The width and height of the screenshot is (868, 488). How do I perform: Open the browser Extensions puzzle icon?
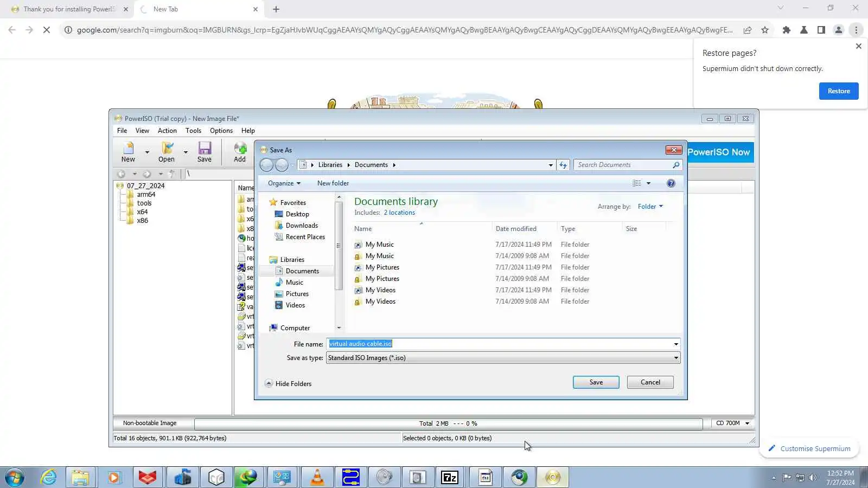(x=787, y=30)
